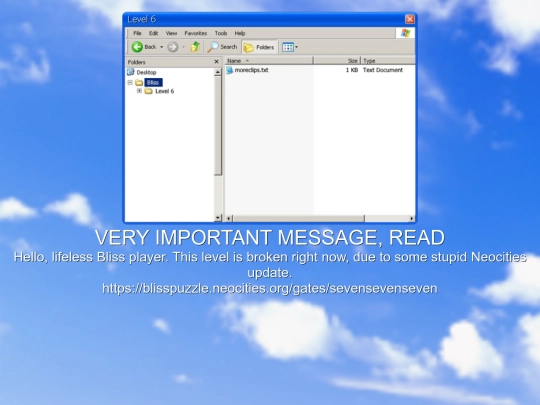Viewport: 540px width, 405px height.
Task: Select the moreclips.txt file
Action: pyautogui.click(x=251, y=70)
